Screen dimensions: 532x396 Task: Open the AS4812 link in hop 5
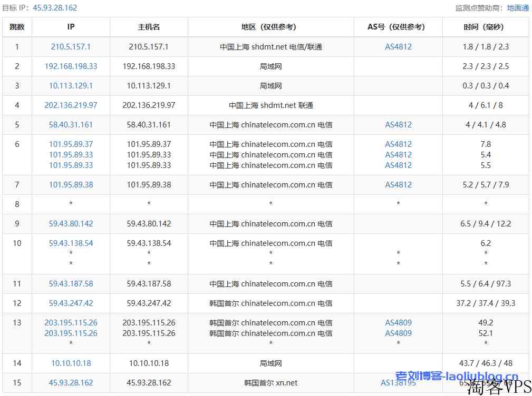[398, 125]
